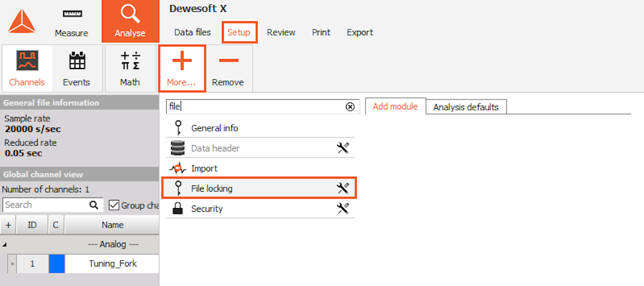Switch to the Add module tab
Viewport: 644px width, 286px height.
click(x=395, y=107)
